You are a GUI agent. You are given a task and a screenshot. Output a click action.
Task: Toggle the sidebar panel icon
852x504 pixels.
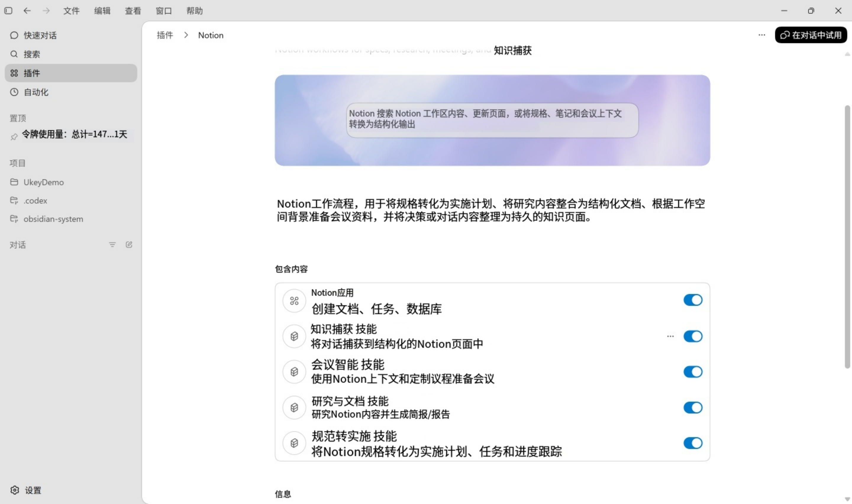[9, 11]
